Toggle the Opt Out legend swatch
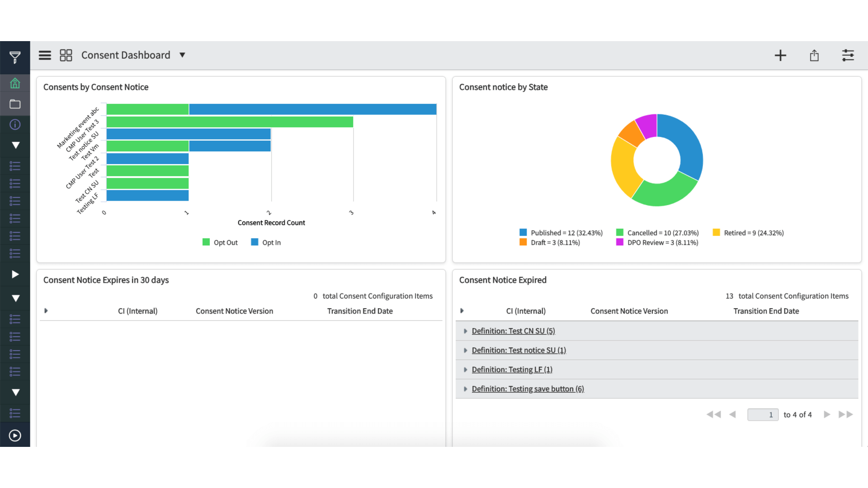 coord(206,242)
